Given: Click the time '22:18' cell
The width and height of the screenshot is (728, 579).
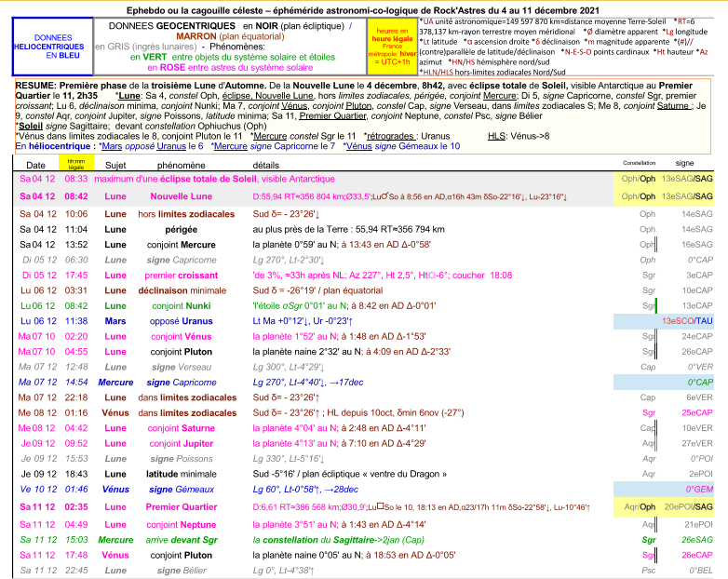Looking at the screenshot, I should point(76,397).
